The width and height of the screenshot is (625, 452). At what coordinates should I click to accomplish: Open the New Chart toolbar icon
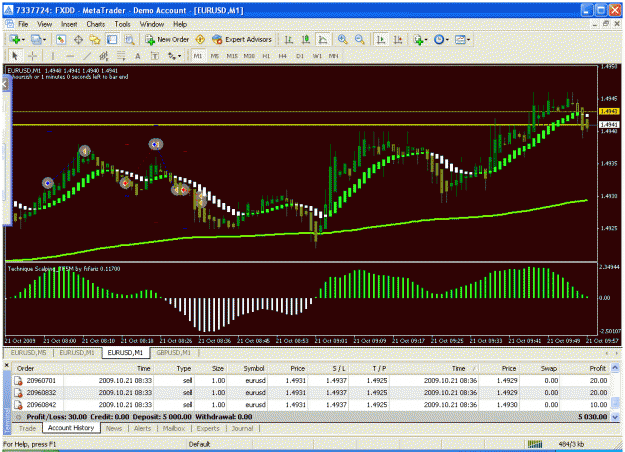click(x=15, y=39)
